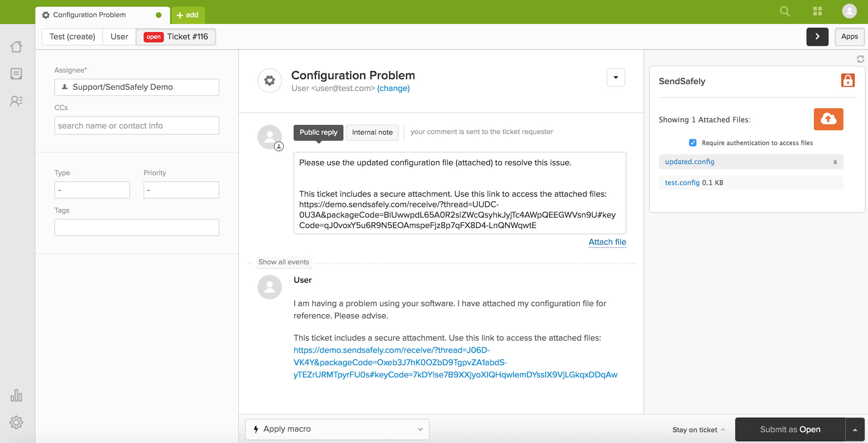This screenshot has height=443, width=868.
Task: Refresh the apps panel
Action: (860, 59)
